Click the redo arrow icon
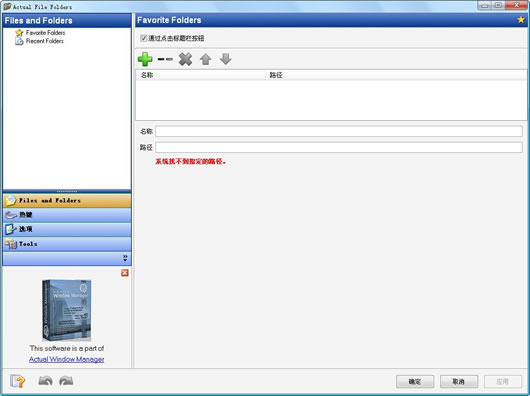Image resolution: width=530 pixels, height=396 pixels. pos(66,381)
